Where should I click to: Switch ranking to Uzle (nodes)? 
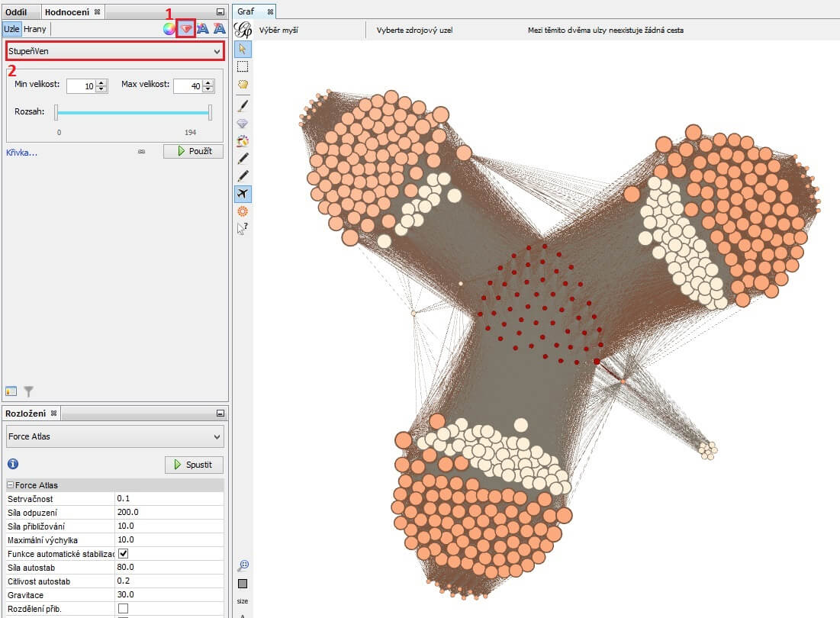coord(11,29)
